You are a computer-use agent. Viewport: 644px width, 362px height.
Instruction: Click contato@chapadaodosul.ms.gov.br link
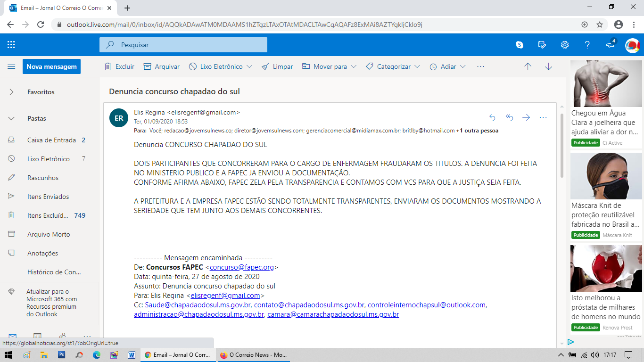point(309,305)
